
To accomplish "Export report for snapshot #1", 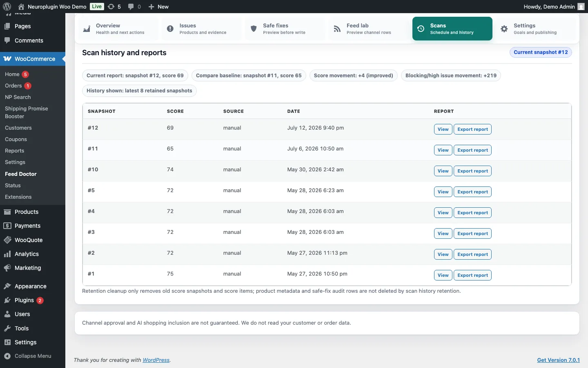I will (472, 275).
